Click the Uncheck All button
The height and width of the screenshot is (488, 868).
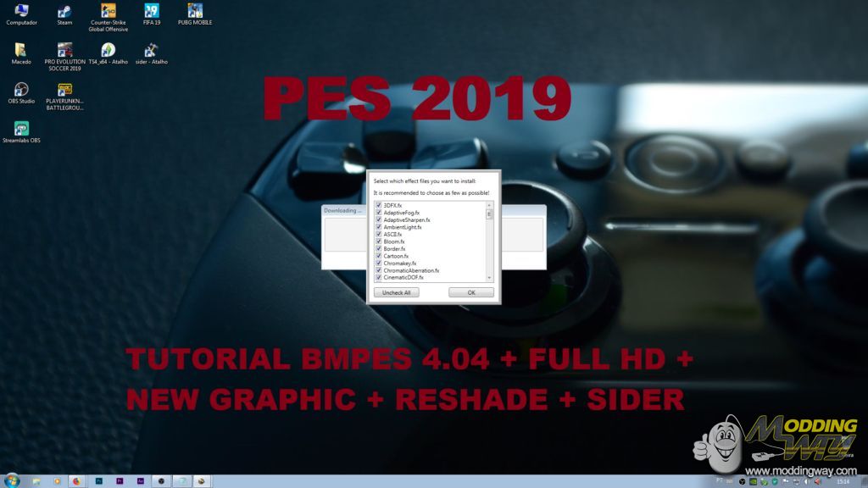coord(396,292)
